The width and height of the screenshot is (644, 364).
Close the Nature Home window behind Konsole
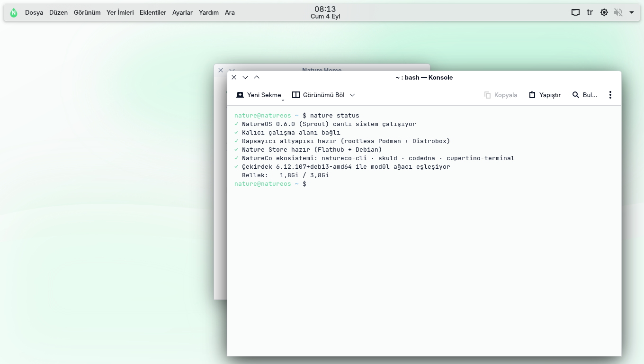click(x=221, y=70)
